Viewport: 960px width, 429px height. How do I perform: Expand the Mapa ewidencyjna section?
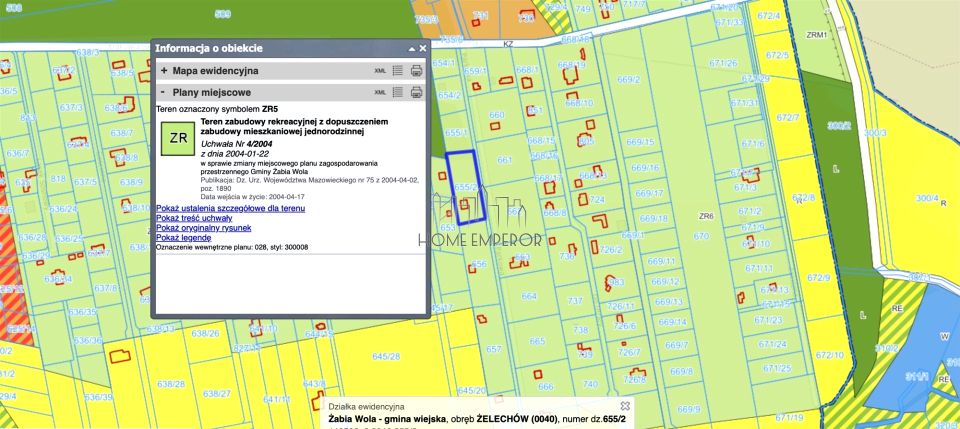point(164,71)
